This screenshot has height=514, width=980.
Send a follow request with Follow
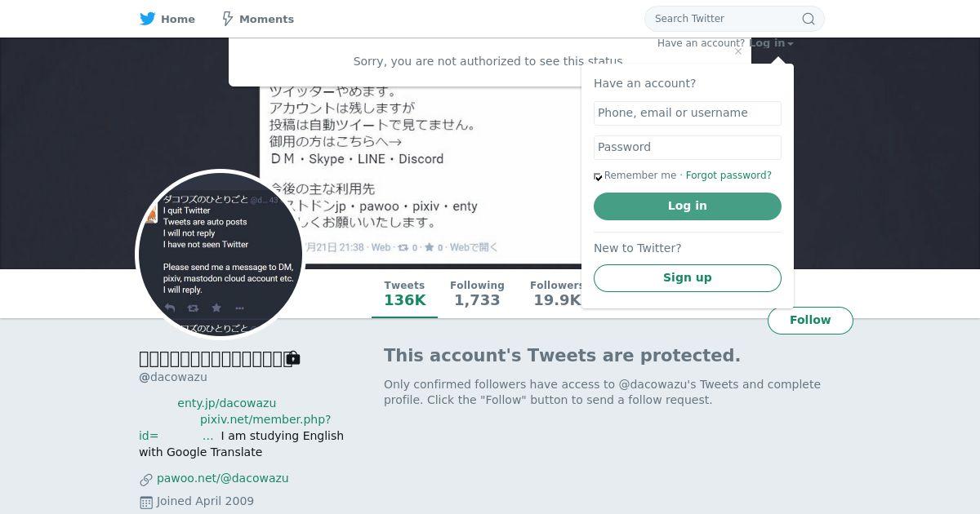[x=809, y=321]
